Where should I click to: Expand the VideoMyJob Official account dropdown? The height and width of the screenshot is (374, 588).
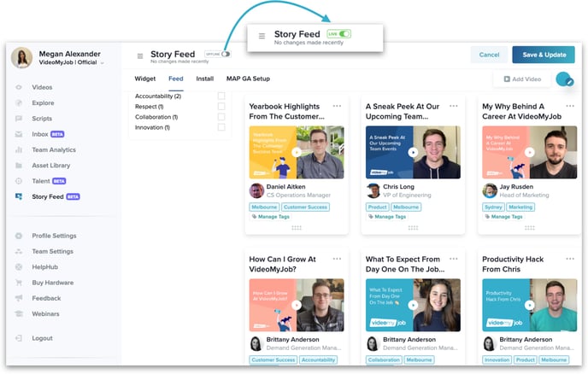pos(102,63)
